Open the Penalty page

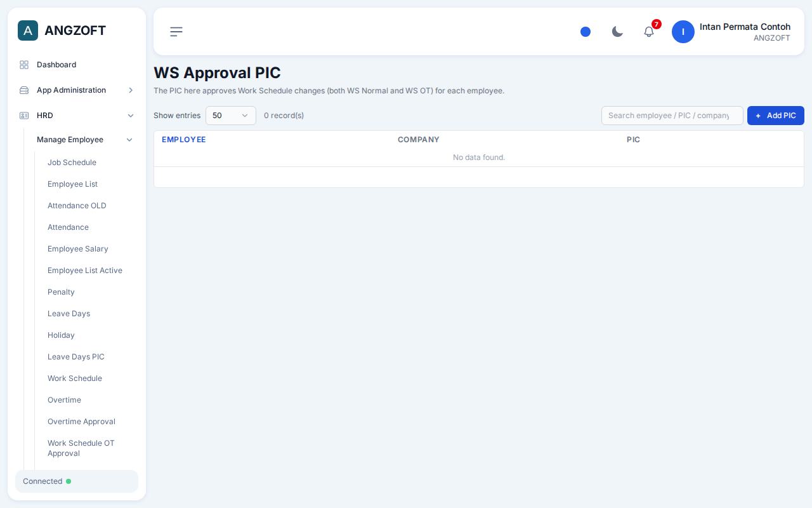[61, 292]
